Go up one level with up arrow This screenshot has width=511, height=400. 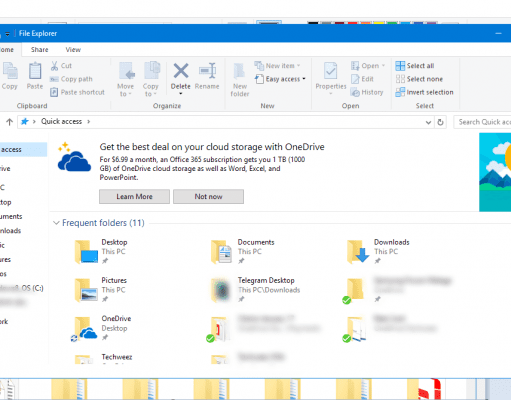pos(9,122)
